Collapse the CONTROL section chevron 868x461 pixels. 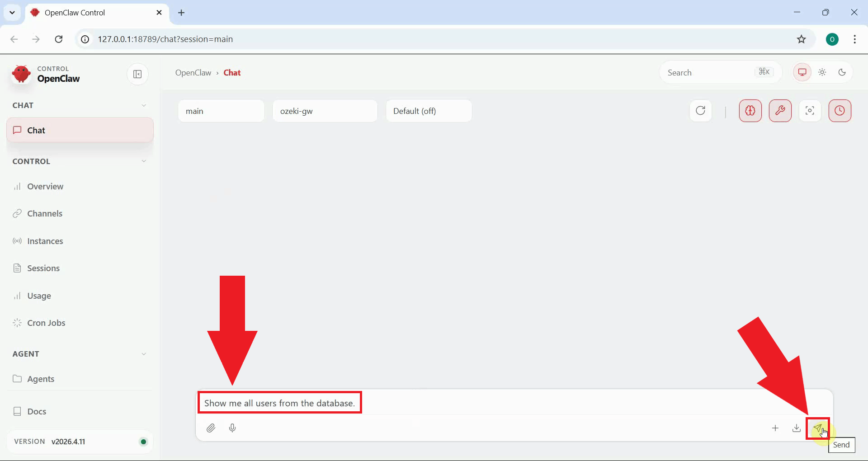click(144, 161)
